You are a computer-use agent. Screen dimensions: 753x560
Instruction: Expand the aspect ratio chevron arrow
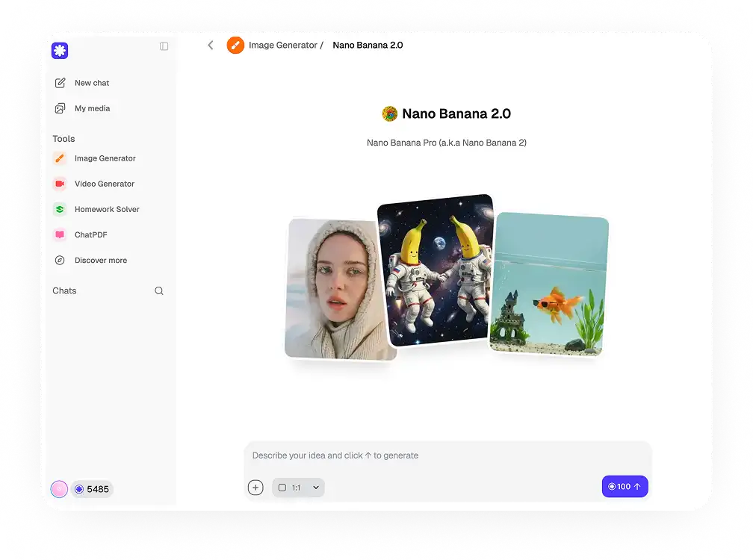[315, 487]
